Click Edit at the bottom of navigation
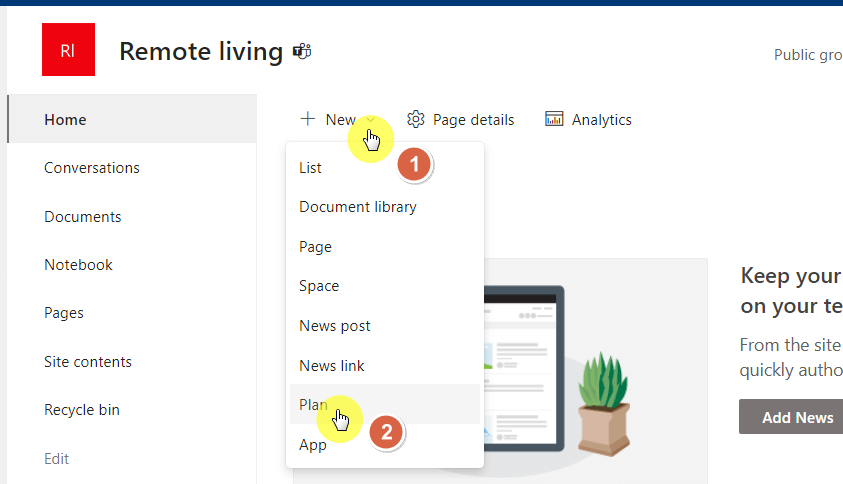The image size is (843, 484). [x=56, y=459]
